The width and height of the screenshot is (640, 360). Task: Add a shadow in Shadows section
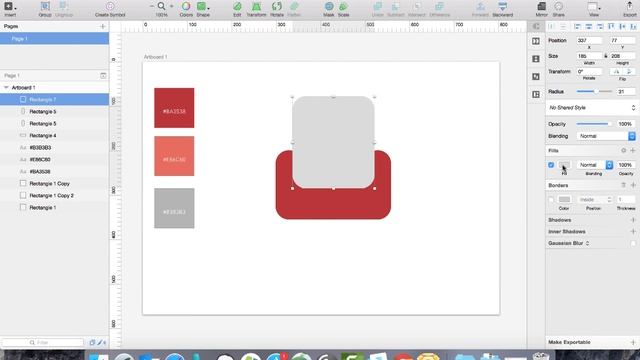pyautogui.click(x=633, y=220)
